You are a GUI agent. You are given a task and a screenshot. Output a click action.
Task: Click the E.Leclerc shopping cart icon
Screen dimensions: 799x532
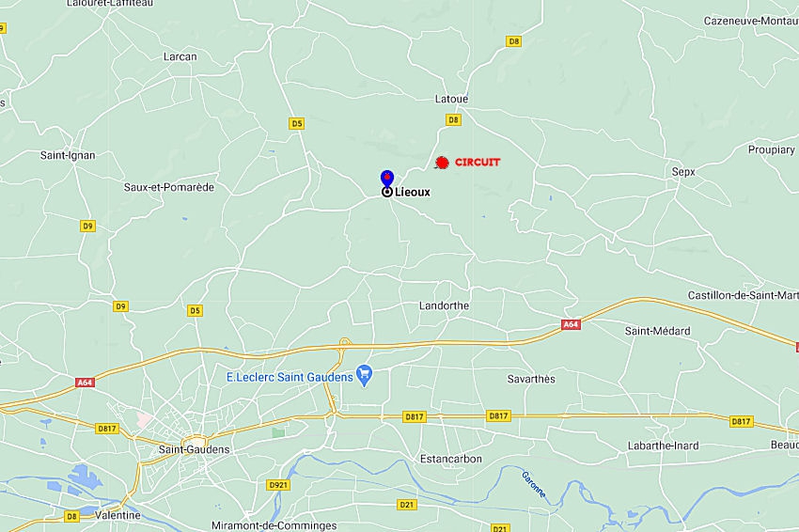pos(365,377)
